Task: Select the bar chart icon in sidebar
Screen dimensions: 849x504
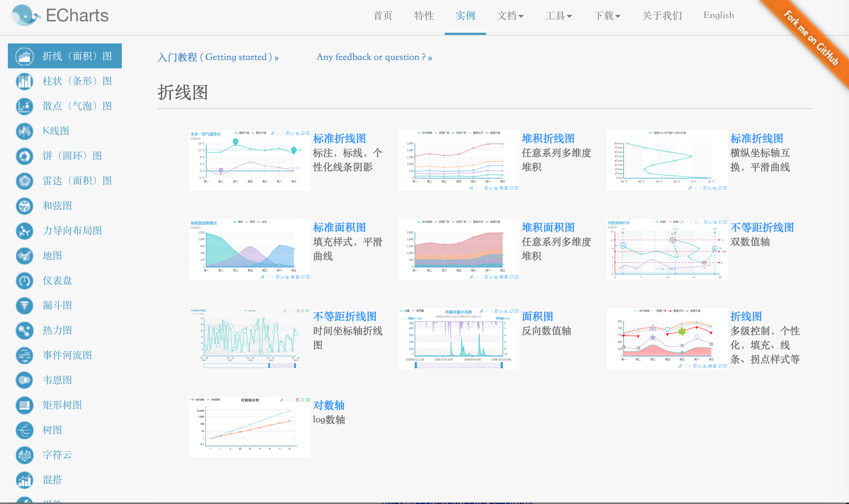Action: [x=25, y=81]
